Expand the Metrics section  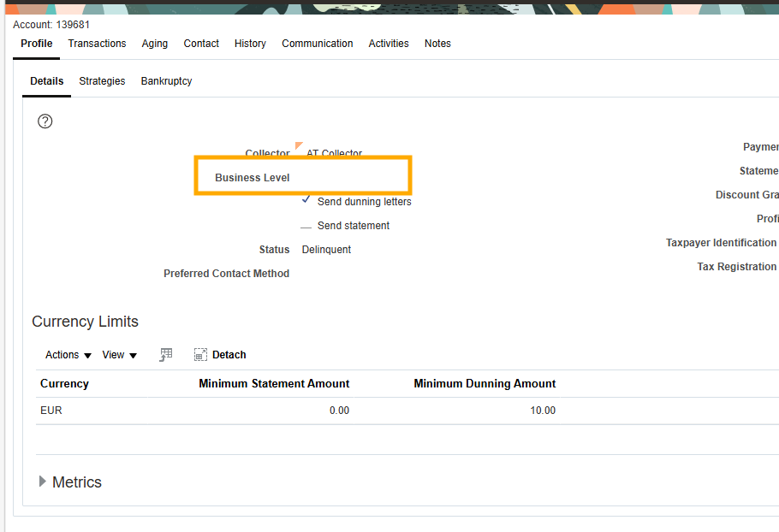[x=43, y=482]
